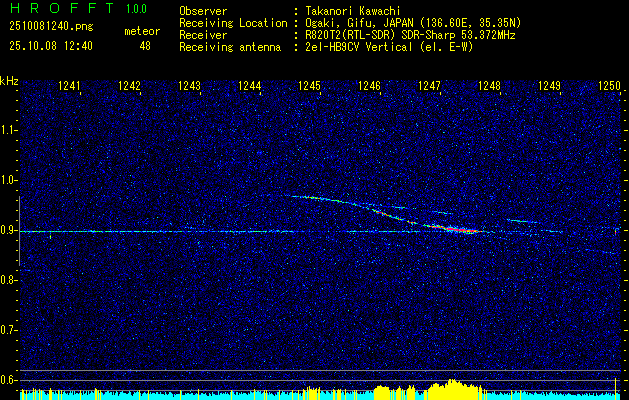Click the Receiving Location label

click(233, 23)
